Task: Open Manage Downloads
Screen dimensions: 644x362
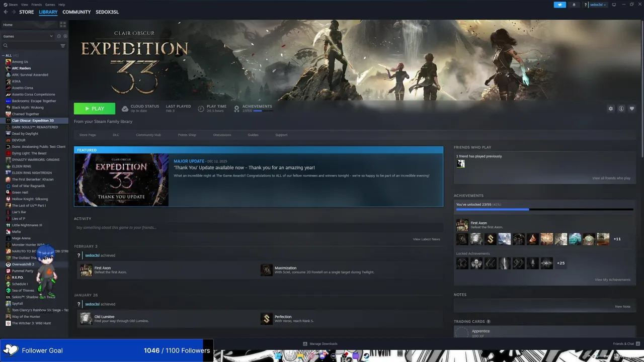Action: click(x=320, y=344)
